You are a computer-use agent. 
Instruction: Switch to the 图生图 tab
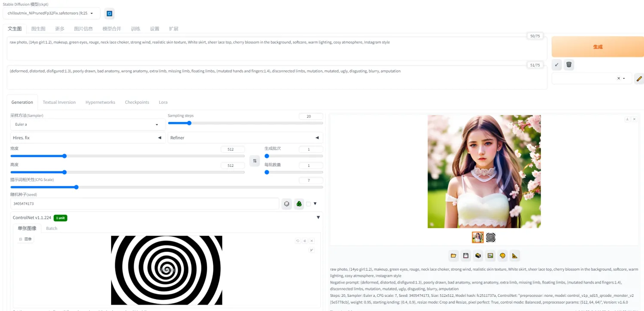click(38, 29)
